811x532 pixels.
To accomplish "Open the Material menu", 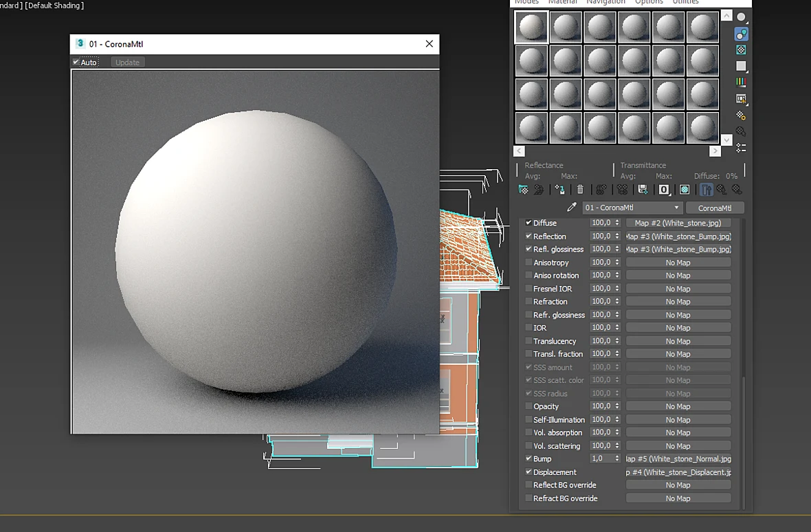I will pos(563,2).
